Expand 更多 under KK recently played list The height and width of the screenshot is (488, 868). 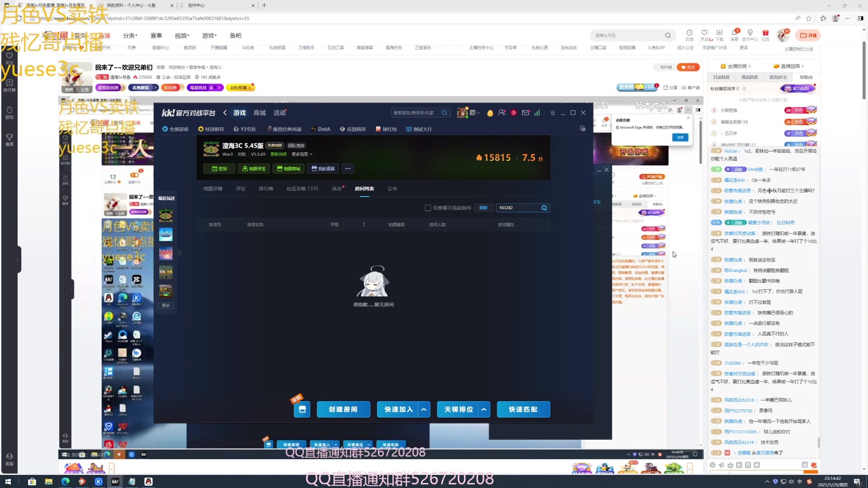[x=166, y=305]
